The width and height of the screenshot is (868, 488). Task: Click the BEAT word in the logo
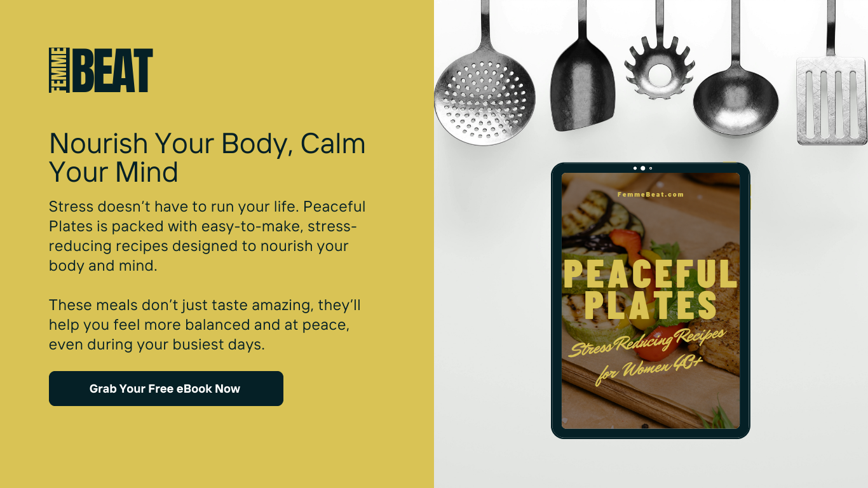(x=112, y=71)
